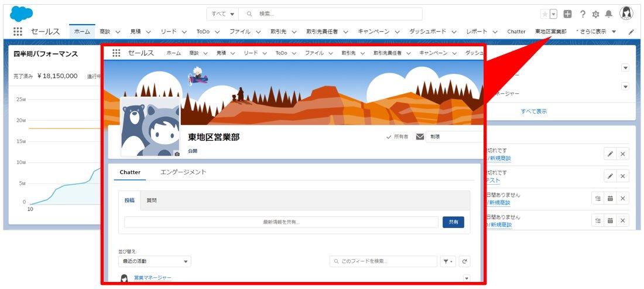Open the 東地区営業部 group photo
Screen dimensions: 644x289
[150, 127]
